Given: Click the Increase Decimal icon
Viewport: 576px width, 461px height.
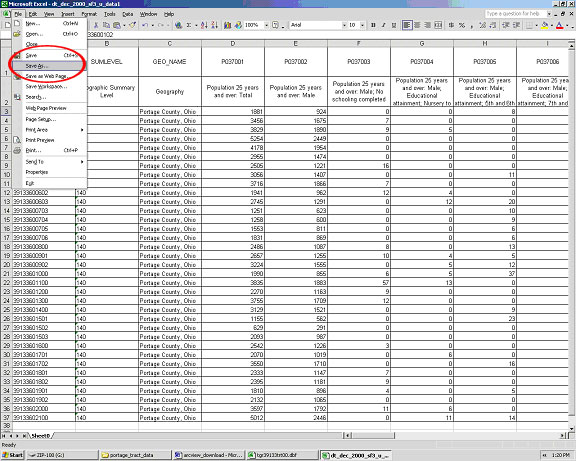Looking at the screenshot, I should tap(482, 25).
